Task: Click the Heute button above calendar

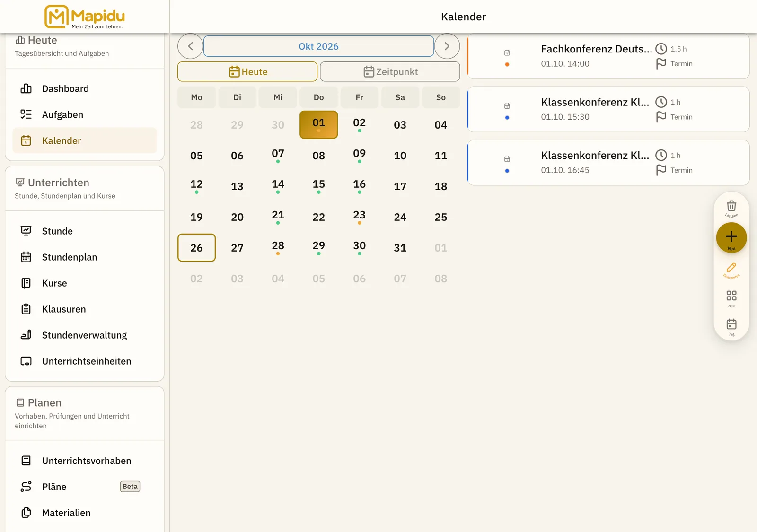Action: tap(247, 71)
